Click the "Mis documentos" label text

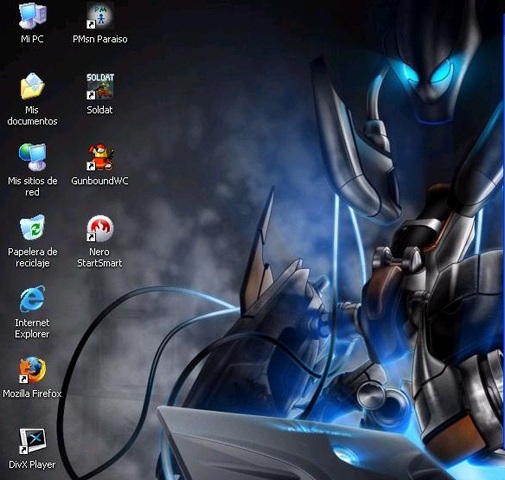coord(32,115)
